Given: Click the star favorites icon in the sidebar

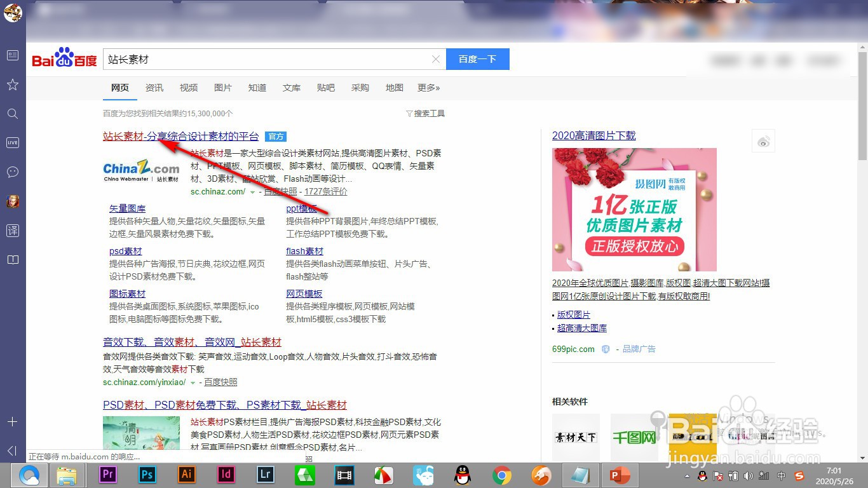Looking at the screenshot, I should point(12,84).
